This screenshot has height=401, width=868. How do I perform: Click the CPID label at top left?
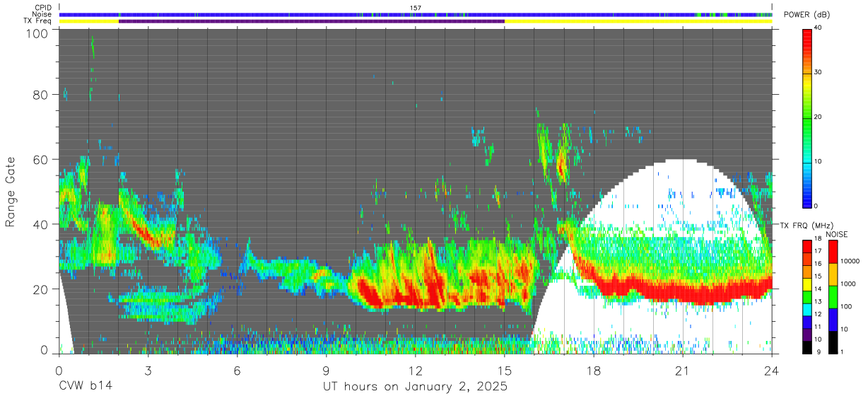coord(44,8)
